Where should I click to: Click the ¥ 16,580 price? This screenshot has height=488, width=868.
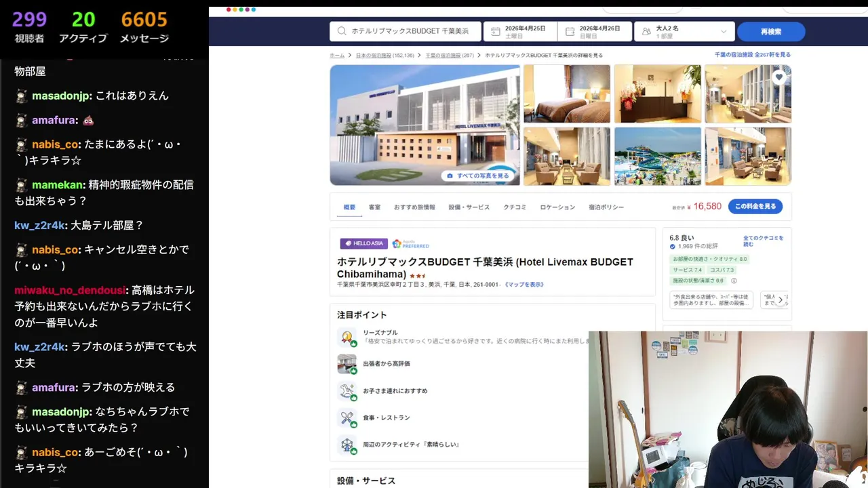click(x=705, y=206)
